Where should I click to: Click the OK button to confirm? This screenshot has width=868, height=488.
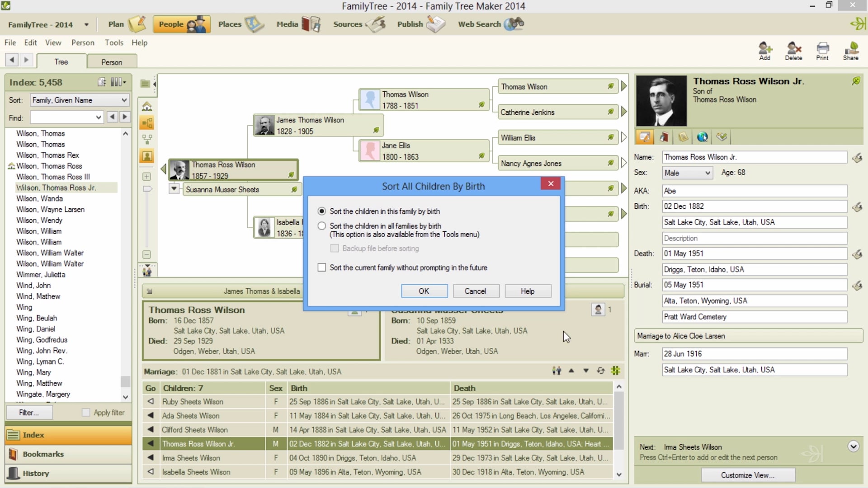click(x=424, y=291)
